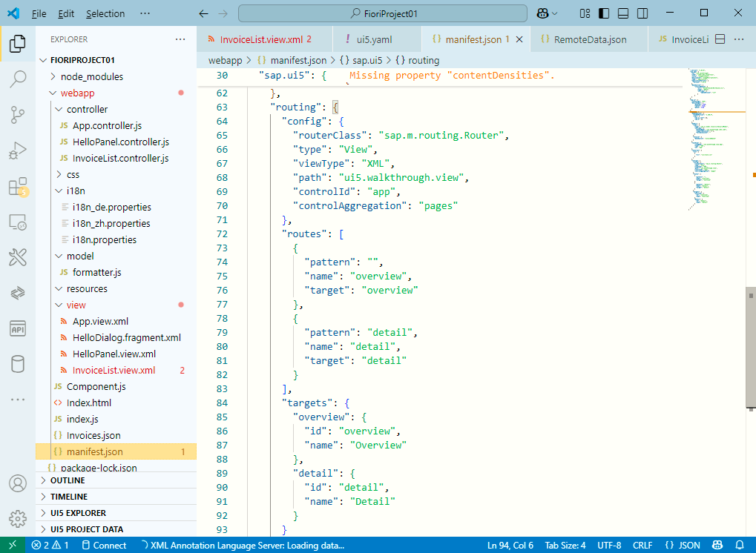Open the API activity bar icon
The height and width of the screenshot is (553, 756).
[17, 328]
